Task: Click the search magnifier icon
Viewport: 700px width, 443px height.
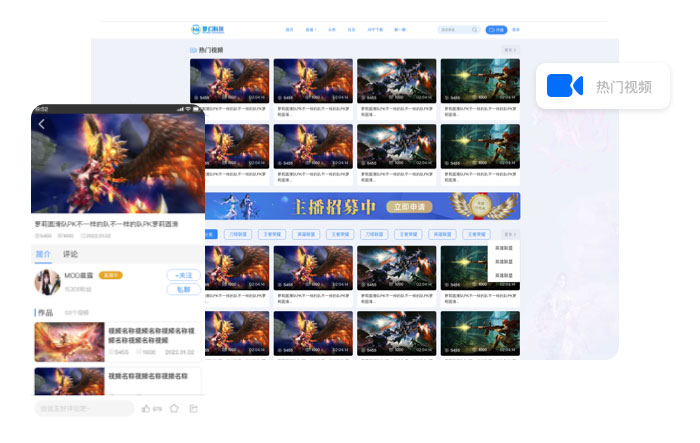Action: point(475,30)
